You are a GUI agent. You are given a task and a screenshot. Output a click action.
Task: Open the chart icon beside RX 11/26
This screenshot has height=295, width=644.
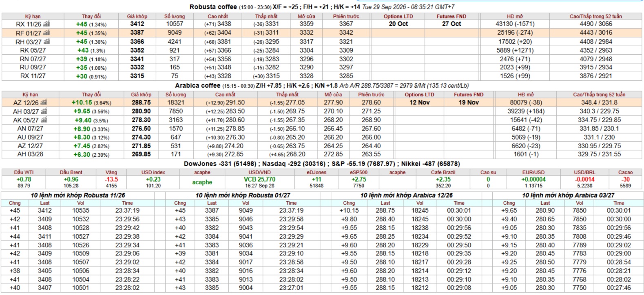coord(46,24)
